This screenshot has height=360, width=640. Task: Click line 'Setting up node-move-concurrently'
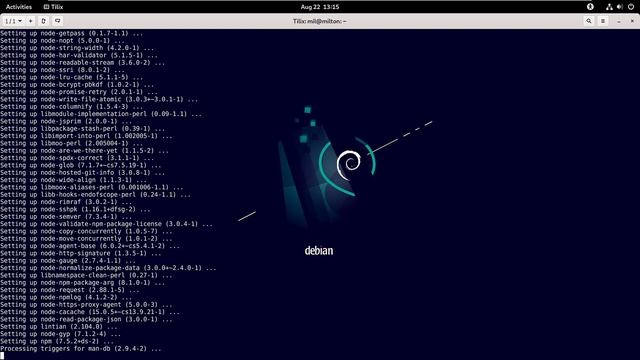point(86,239)
